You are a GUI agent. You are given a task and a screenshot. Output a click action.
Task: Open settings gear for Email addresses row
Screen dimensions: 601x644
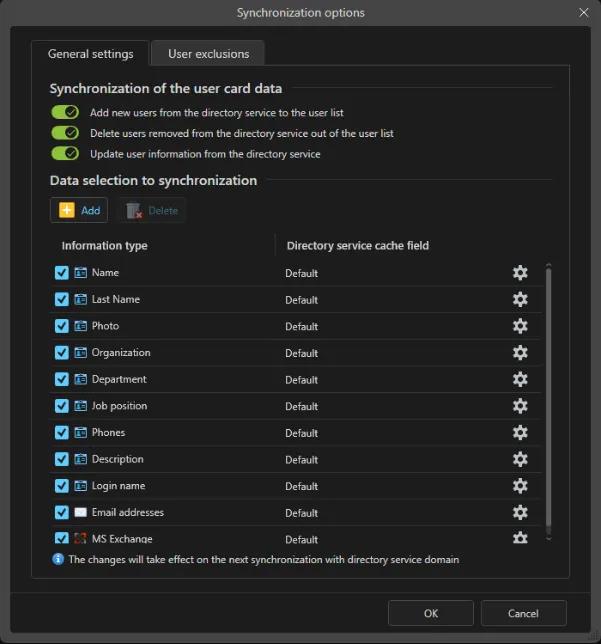tap(520, 513)
